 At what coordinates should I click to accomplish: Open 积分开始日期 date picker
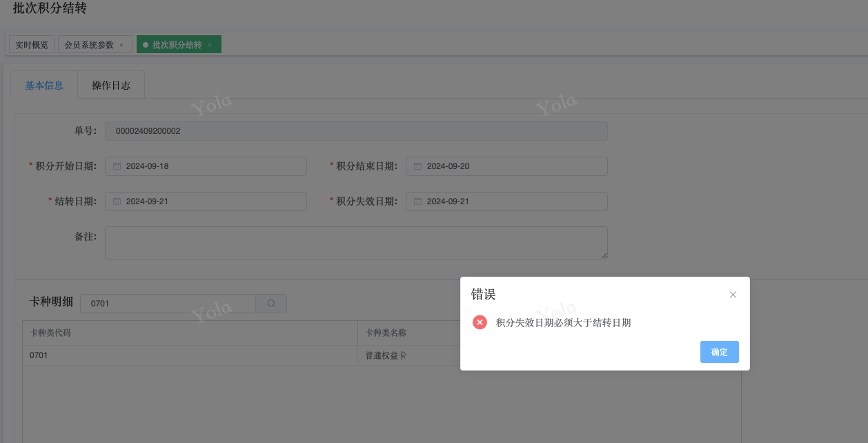(206, 166)
